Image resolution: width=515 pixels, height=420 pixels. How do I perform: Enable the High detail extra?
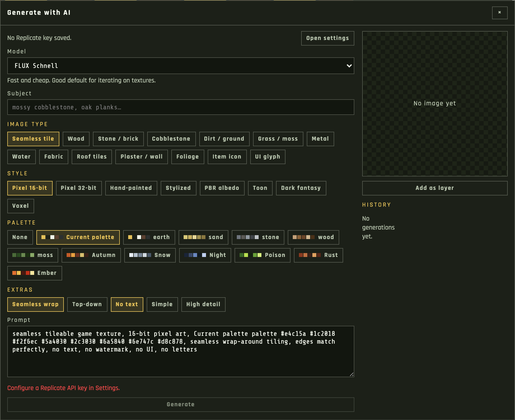(x=203, y=304)
